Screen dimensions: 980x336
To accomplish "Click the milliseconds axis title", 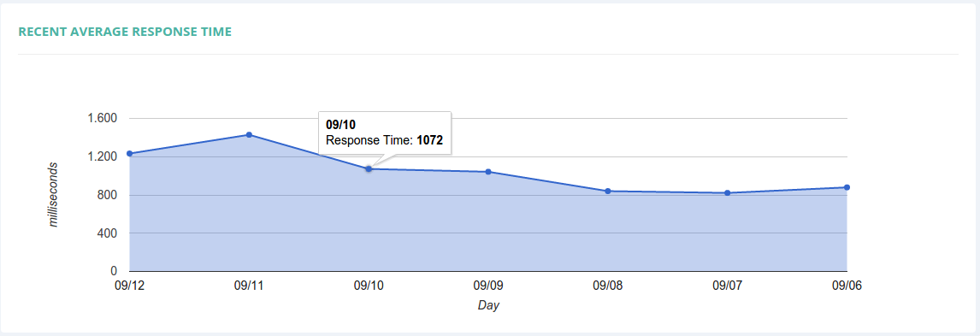I will click(54, 195).
